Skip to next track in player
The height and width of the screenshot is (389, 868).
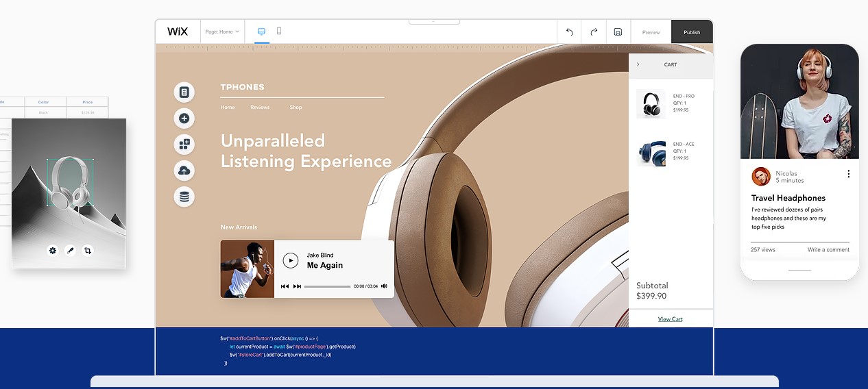tap(297, 286)
